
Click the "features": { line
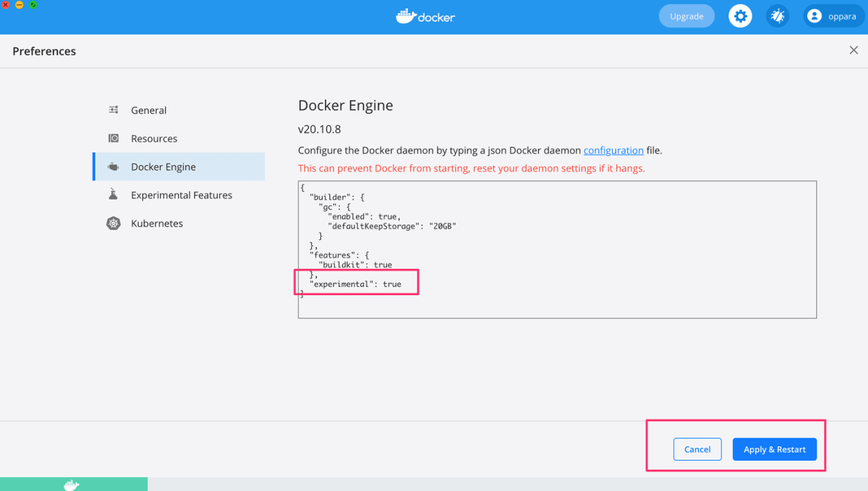click(x=339, y=255)
